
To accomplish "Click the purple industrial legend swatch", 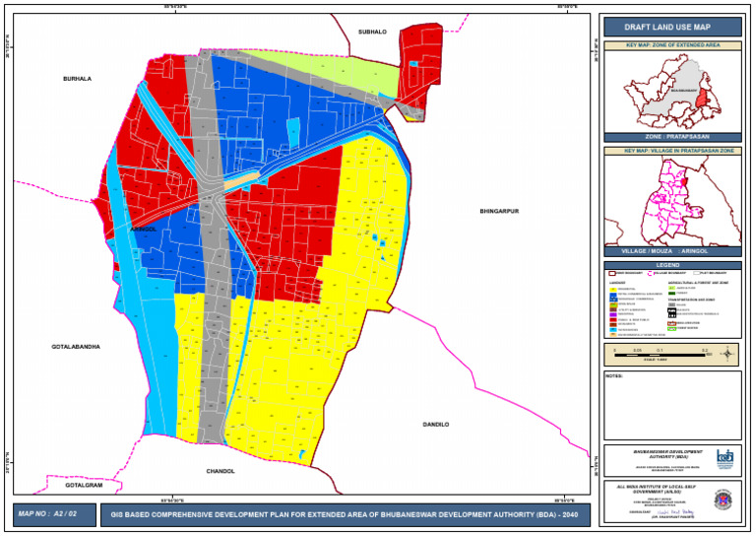I will point(613,314).
